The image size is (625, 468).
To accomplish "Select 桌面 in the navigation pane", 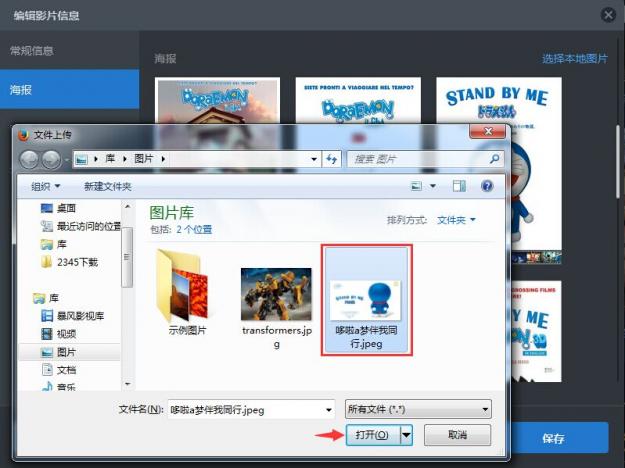I will click(x=58, y=208).
